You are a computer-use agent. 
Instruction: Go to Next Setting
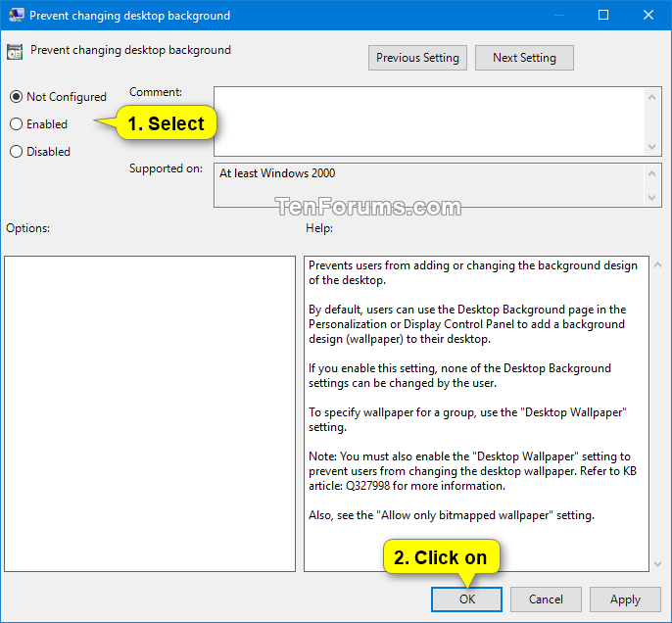(524, 58)
